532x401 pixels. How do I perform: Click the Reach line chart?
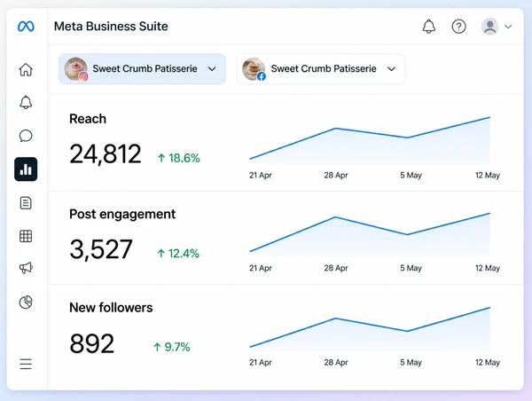(370, 141)
